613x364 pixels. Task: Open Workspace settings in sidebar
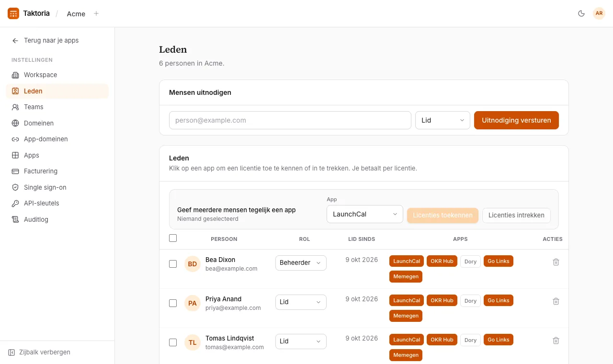pyautogui.click(x=57, y=75)
